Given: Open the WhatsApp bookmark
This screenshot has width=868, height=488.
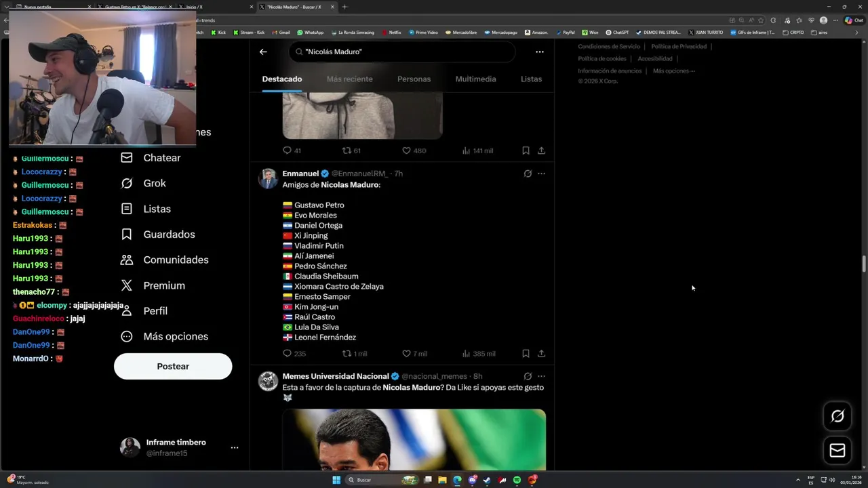Looking at the screenshot, I should (310, 33).
